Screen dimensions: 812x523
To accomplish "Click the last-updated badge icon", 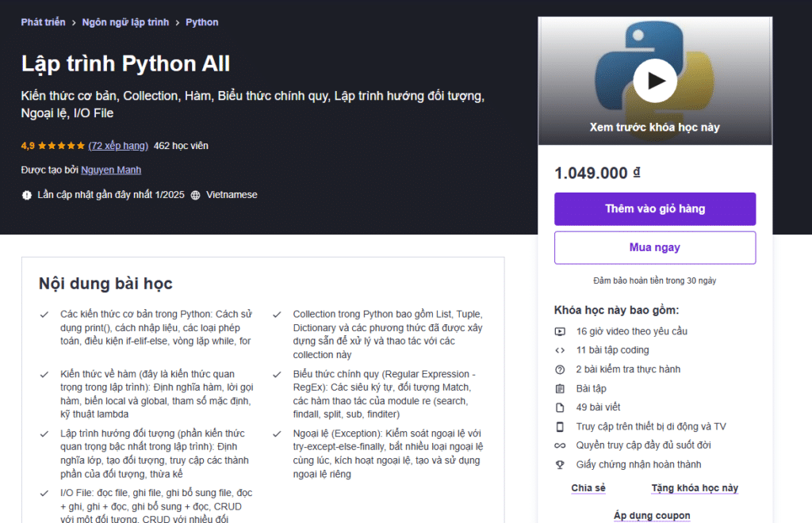I will (26, 195).
